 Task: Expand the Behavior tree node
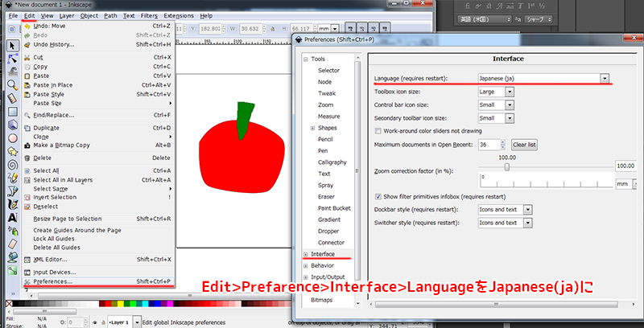tap(305, 264)
